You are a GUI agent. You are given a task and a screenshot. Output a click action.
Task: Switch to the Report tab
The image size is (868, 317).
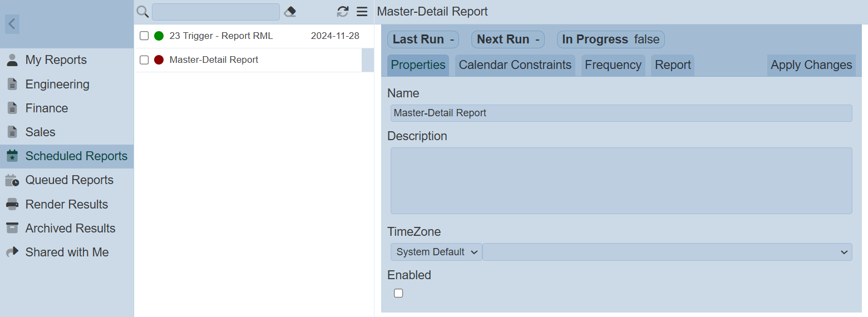[672, 65]
